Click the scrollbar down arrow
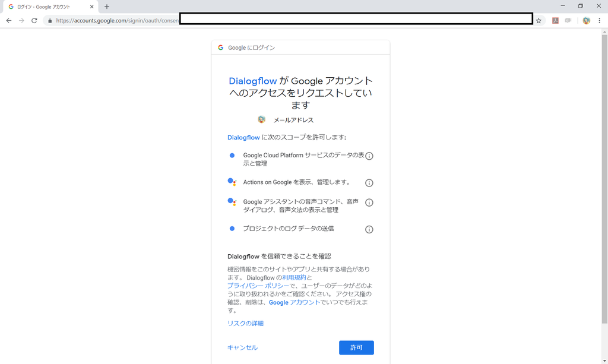Screen dimensions: 608x364 click(604, 361)
